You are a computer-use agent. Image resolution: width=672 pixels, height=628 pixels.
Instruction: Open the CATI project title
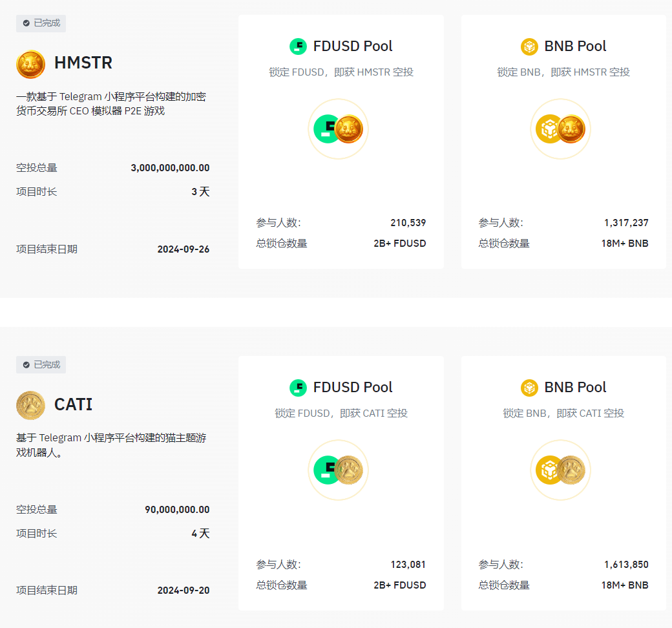pos(73,404)
